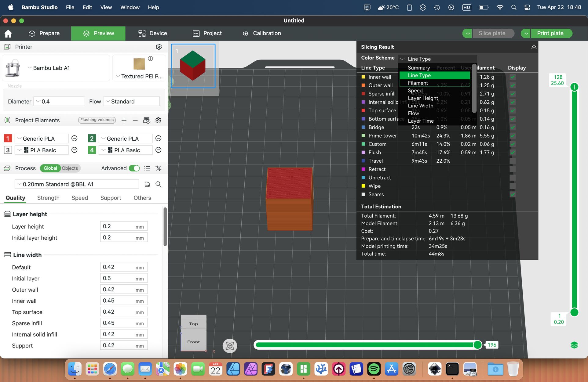588x382 pixels.
Task: Open Spotlight search in menu bar
Action: coord(514,7)
